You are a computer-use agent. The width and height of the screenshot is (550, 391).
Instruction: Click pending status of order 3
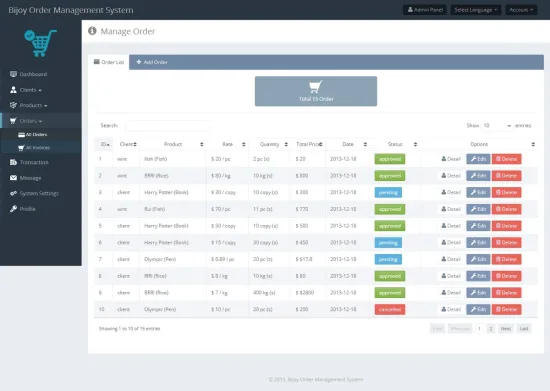tap(388, 193)
